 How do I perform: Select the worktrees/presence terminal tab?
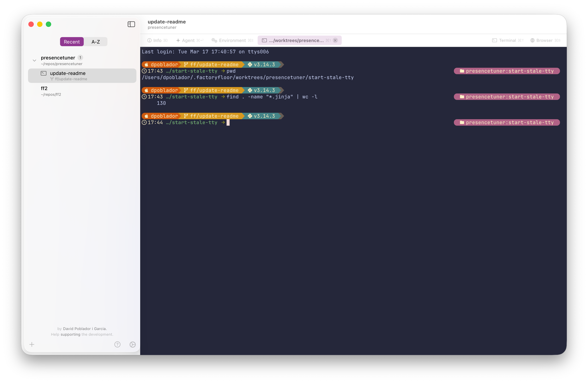[296, 40]
